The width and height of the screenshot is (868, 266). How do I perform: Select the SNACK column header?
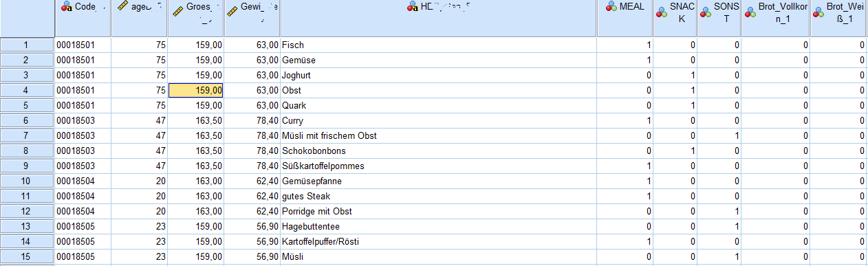675,19
